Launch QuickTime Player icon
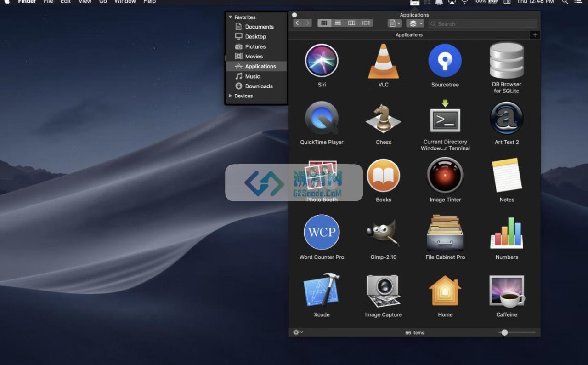Screen dimensions: 588x365 coord(322,118)
